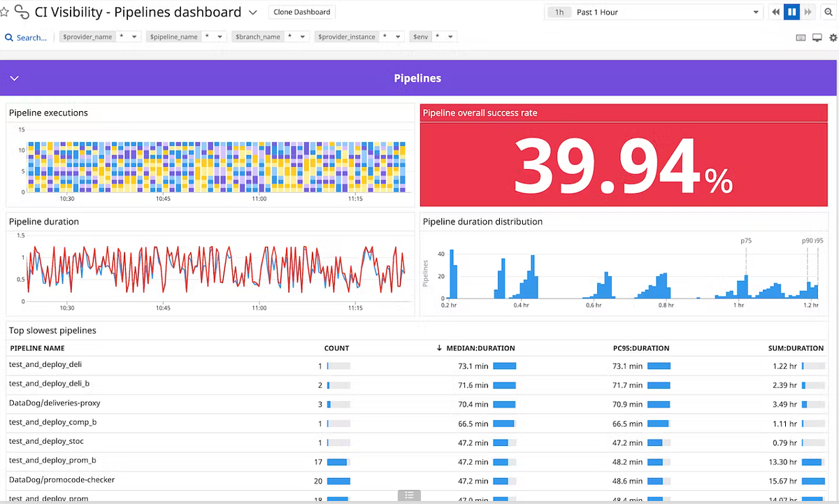
Task: Open the keyboard shortcuts panel icon
Action: click(801, 37)
